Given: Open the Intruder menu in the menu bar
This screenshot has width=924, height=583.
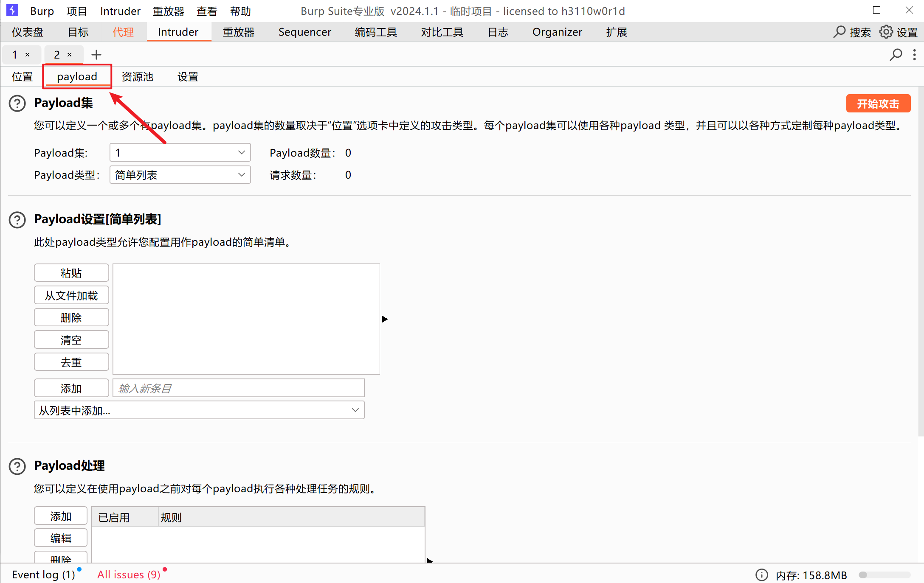Looking at the screenshot, I should pos(120,11).
